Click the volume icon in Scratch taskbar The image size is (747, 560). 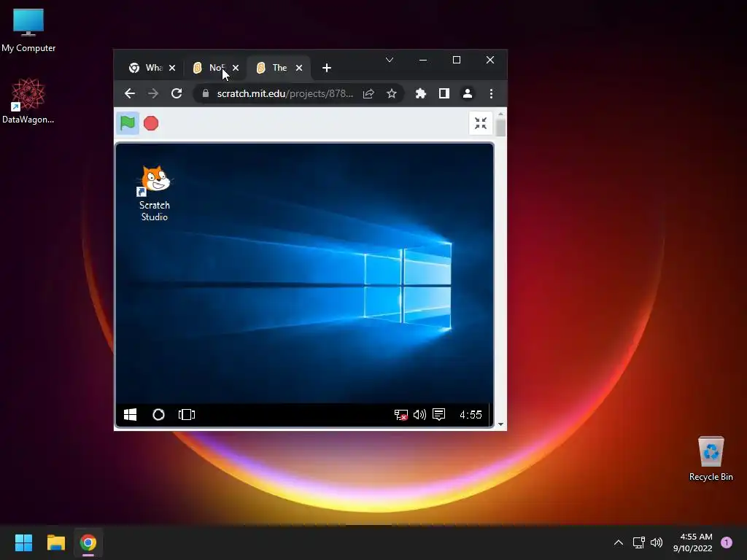pyautogui.click(x=419, y=415)
